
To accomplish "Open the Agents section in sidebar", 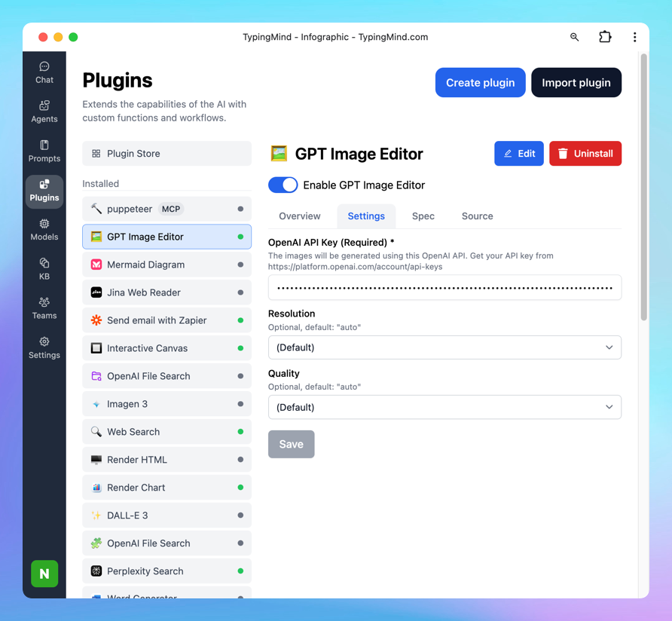I will [44, 112].
